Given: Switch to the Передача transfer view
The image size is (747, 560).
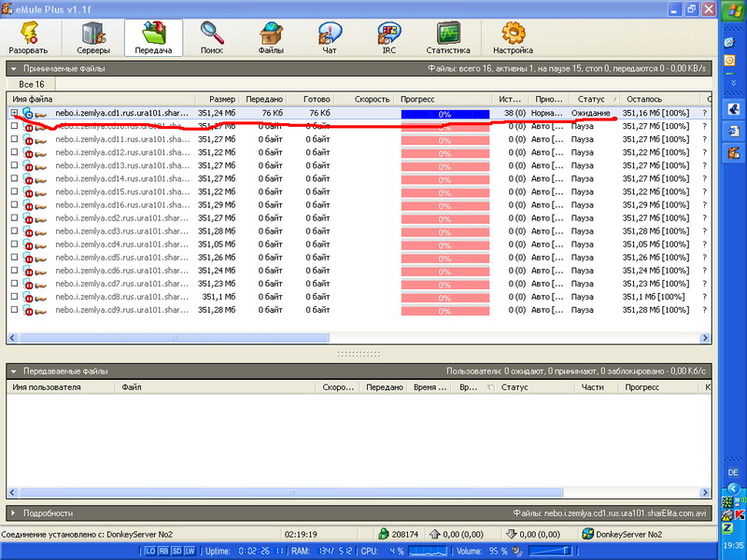Looking at the screenshot, I should pyautogui.click(x=153, y=38).
